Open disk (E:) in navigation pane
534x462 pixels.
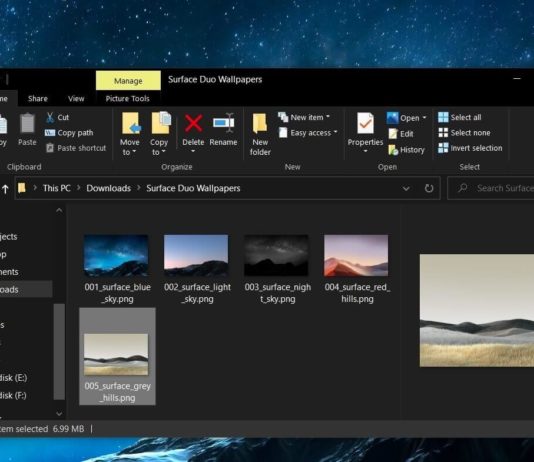tap(13, 378)
